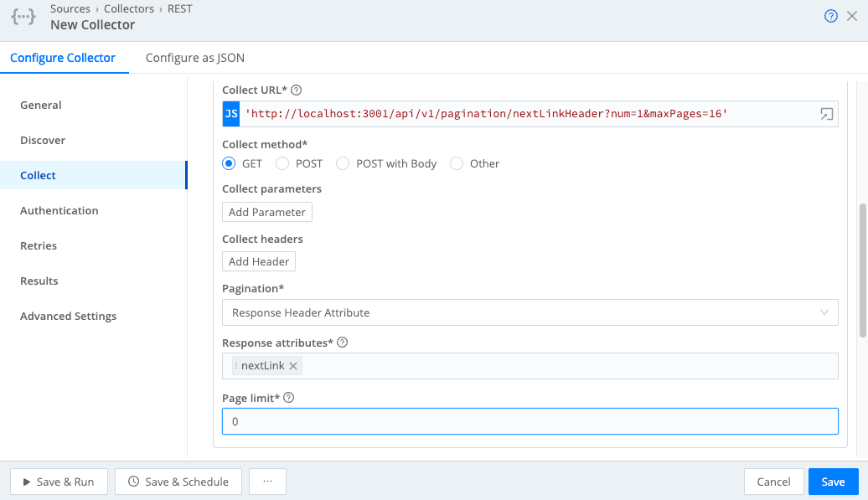Image resolution: width=868 pixels, height=500 pixels.
Task: Choose the Other collect method
Action: (x=457, y=163)
